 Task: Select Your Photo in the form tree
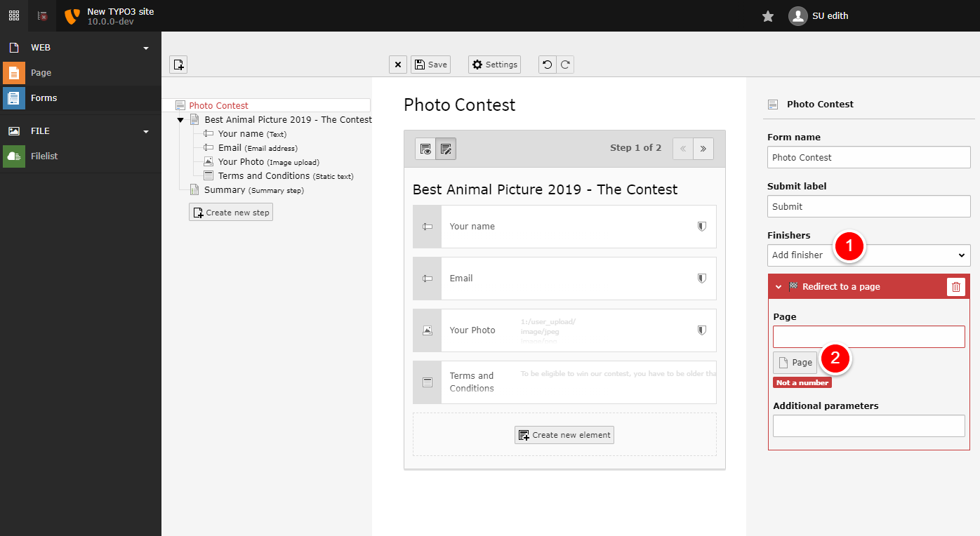241,162
